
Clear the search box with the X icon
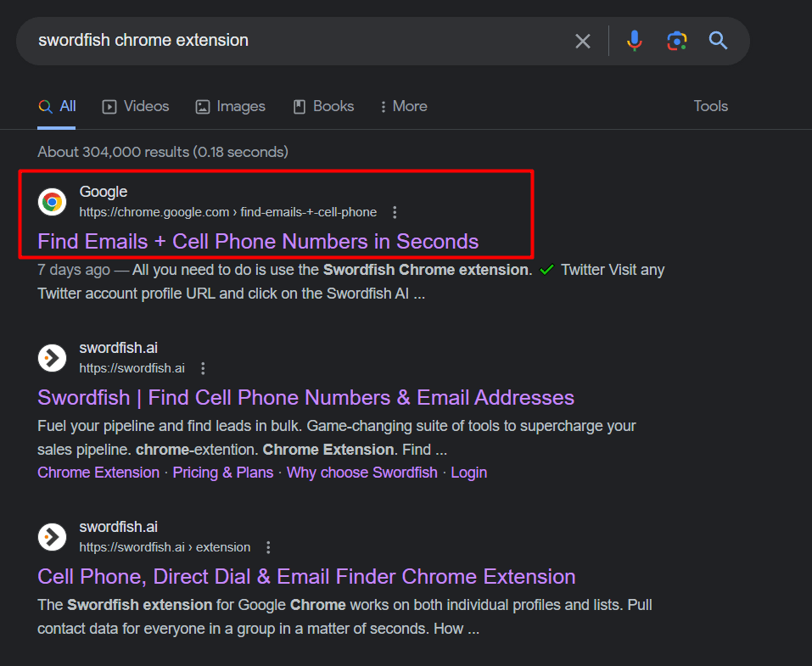(583, 41)
